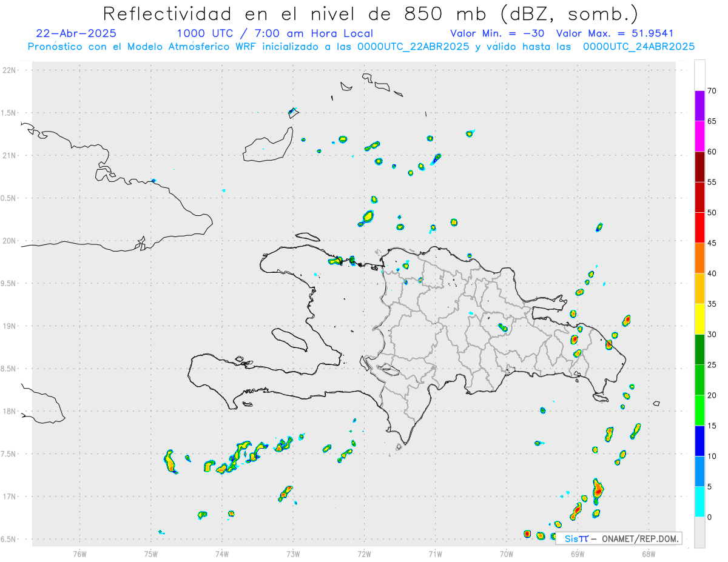The image size is (728, 562).
Task: Select the dark red 55–60 dBZ colorbar segment
Action: click(699, 167)
